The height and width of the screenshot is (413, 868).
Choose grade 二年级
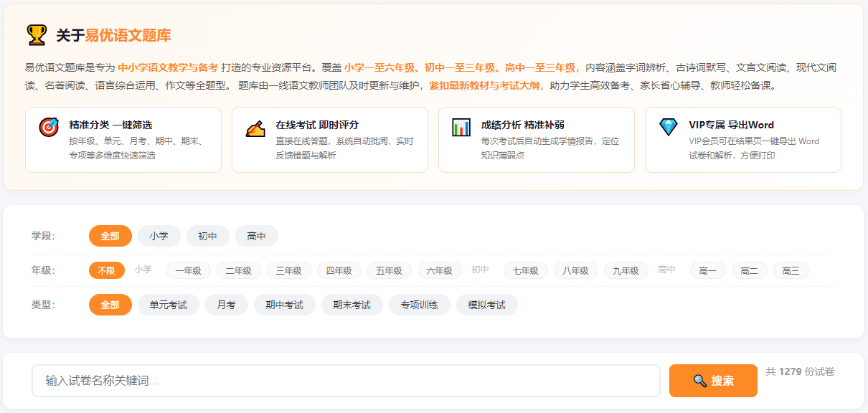point(239,270)
